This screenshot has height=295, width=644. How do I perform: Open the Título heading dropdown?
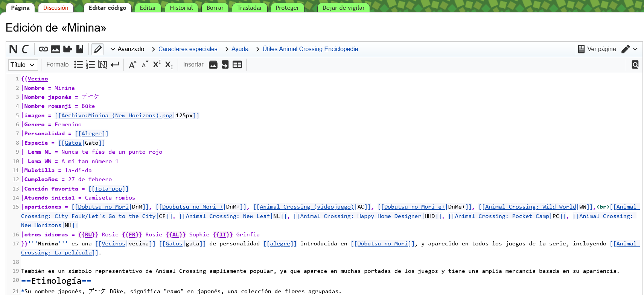[x=23, y=65]
